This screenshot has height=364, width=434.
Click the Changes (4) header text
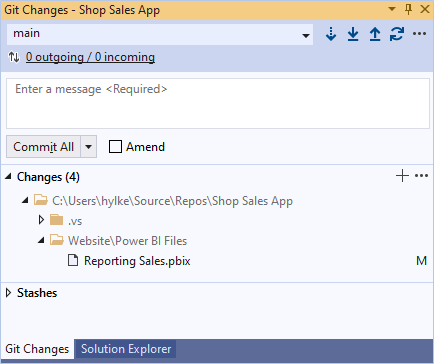(x=48, y=177)
